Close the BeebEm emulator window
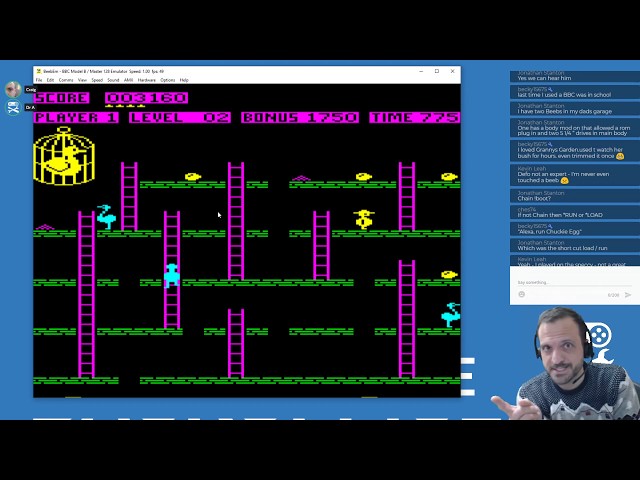 pos(452,71)
